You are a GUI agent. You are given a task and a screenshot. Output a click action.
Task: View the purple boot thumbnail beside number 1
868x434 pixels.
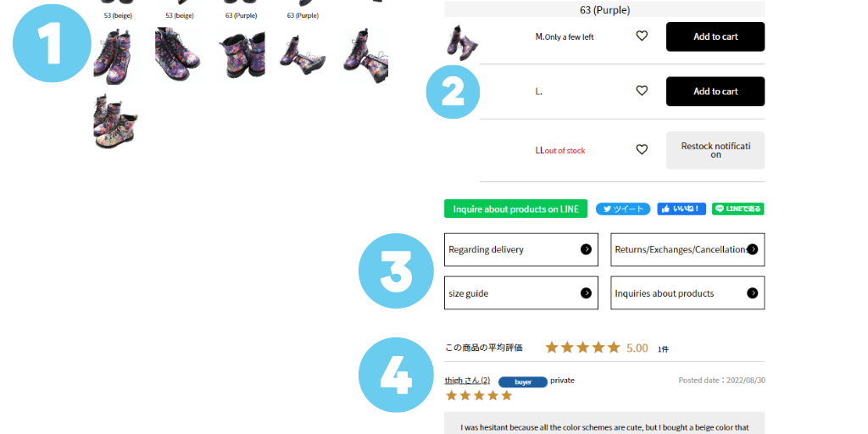(x=116, y=56)
